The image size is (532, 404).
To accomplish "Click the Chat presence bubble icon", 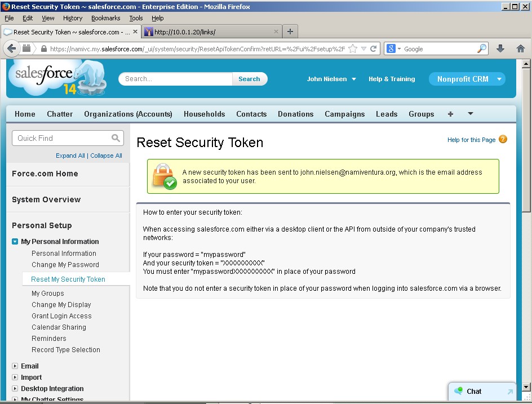I will pos(458,391).
